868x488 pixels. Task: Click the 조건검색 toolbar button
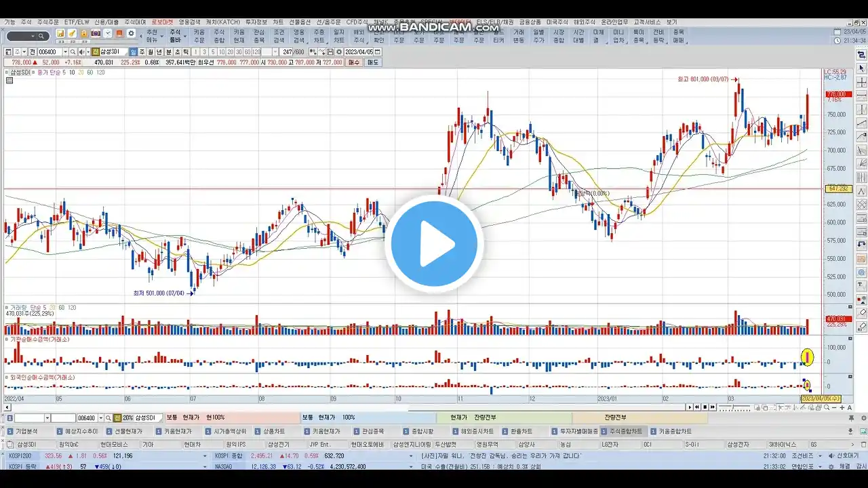(279, 36)
